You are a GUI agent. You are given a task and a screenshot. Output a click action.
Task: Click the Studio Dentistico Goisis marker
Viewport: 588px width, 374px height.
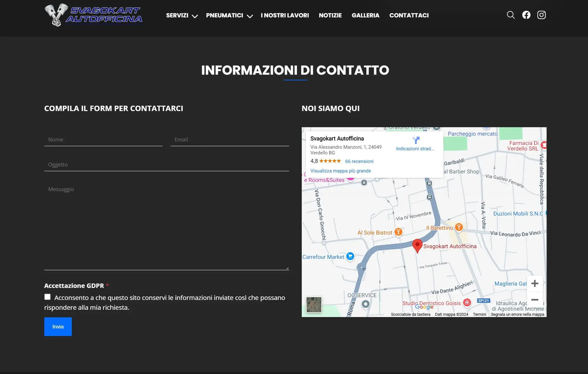pyautogui.click(x=467, y=302)
